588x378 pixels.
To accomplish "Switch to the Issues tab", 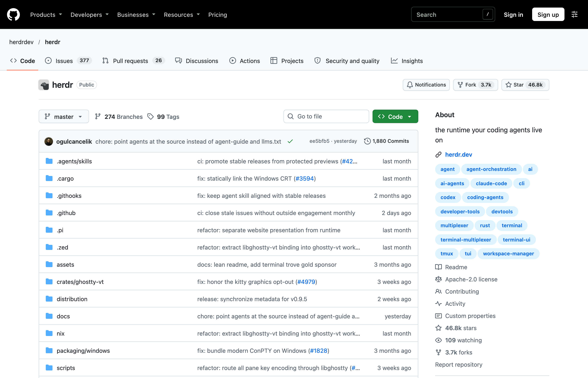I will [68, 61].
